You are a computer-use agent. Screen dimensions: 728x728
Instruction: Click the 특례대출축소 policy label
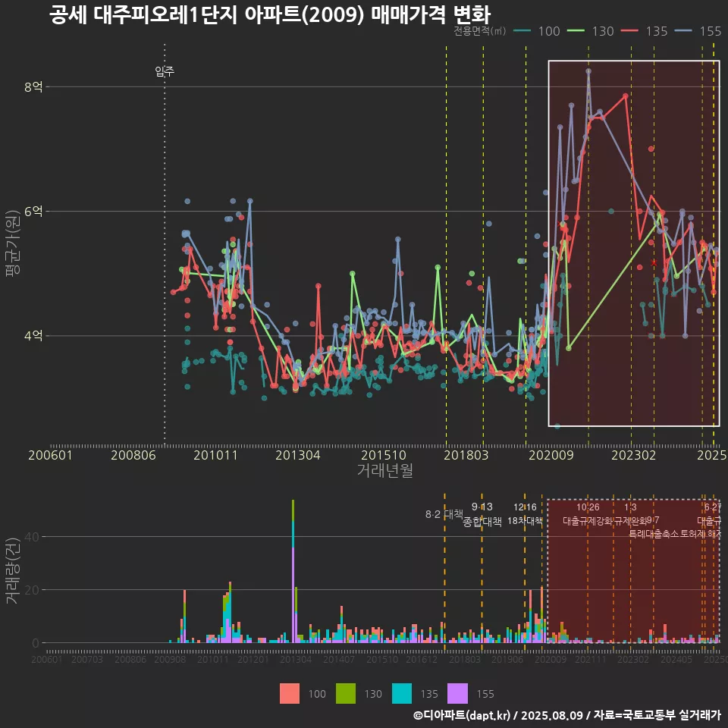click(653, 534)
